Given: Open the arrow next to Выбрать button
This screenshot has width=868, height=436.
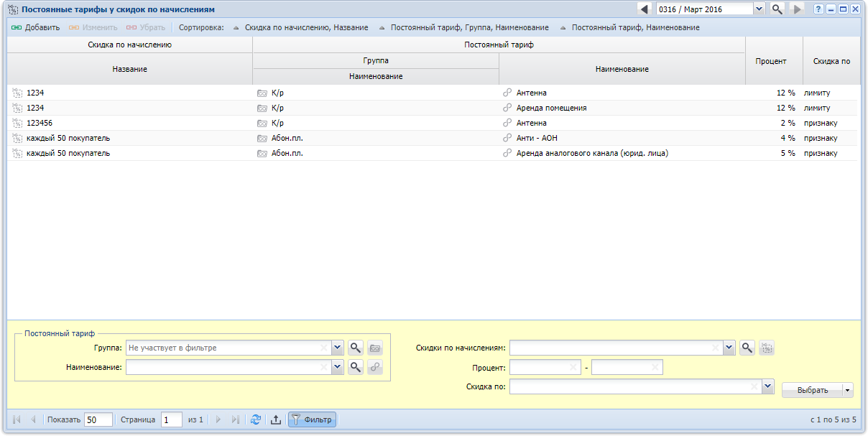Looking at the screenshot, I should coord(848,390).
